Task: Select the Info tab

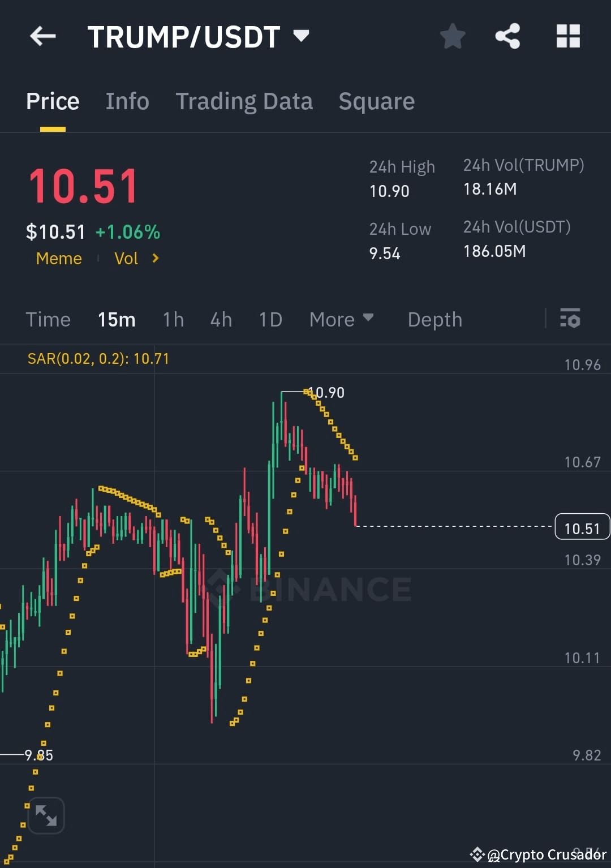Action: [127, 101]
